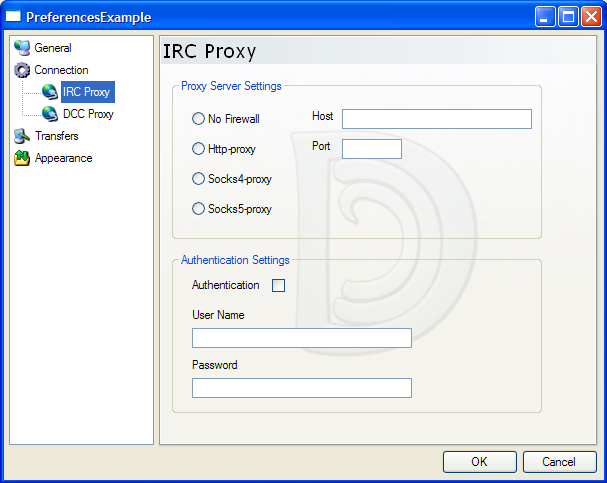This screenshot has height=483, width=607.
Task: Click the General globe icon in sidebar
Action: pos(22,48)
